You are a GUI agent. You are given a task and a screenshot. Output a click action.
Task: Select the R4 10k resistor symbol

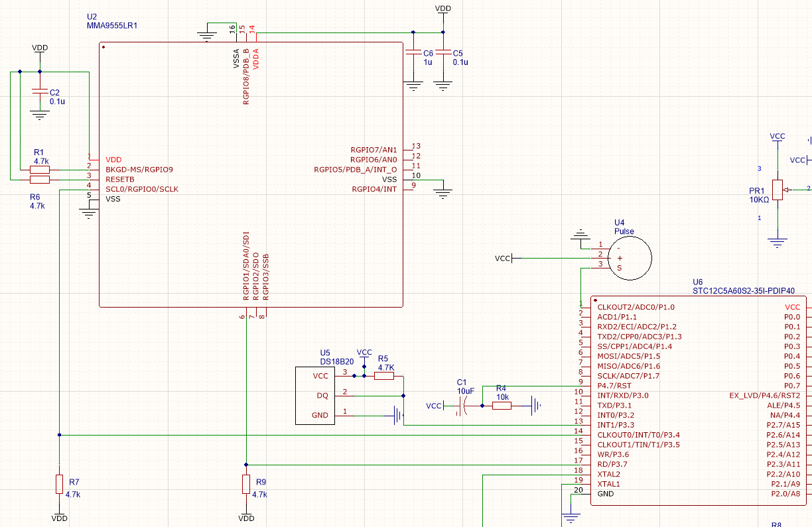pyautogui.click(x=502, y=406)
